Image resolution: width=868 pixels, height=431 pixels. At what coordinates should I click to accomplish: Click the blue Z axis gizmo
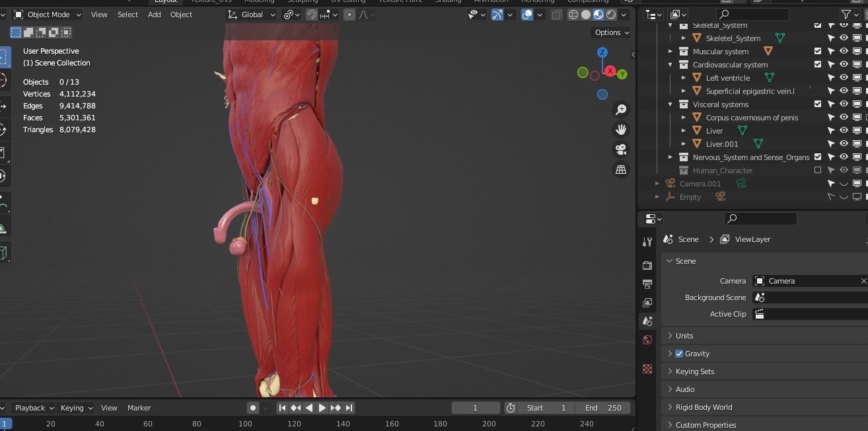coord(602,52)
